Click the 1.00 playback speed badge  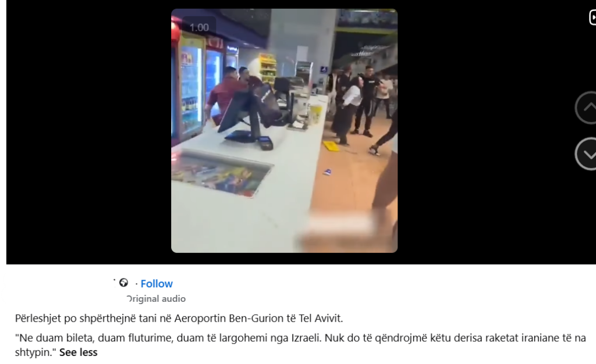(199, 27)
